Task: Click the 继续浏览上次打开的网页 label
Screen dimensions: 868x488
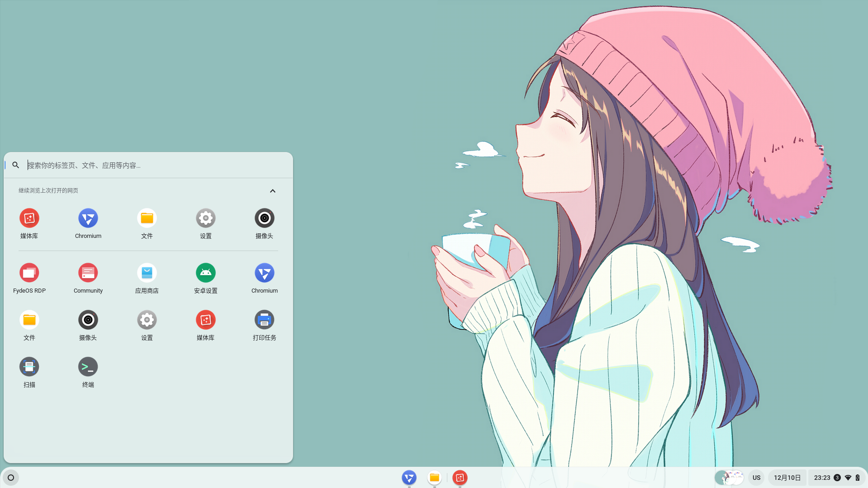Action: click(48, 190)
